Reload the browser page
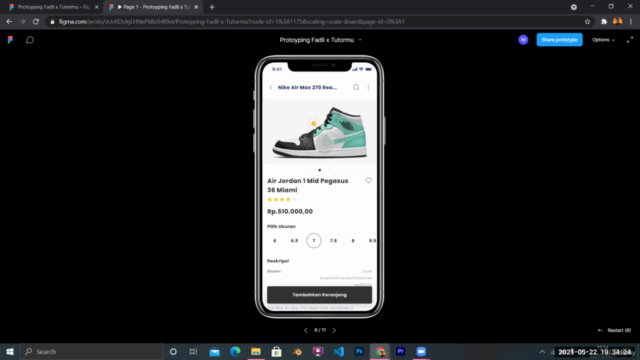640x360 pixels. [x=36, y=22]
